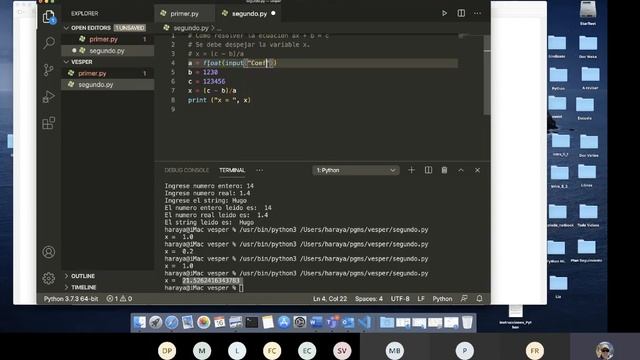Close the terminal panel
This screenshot has width=640, height=360.
click(477, 170)
